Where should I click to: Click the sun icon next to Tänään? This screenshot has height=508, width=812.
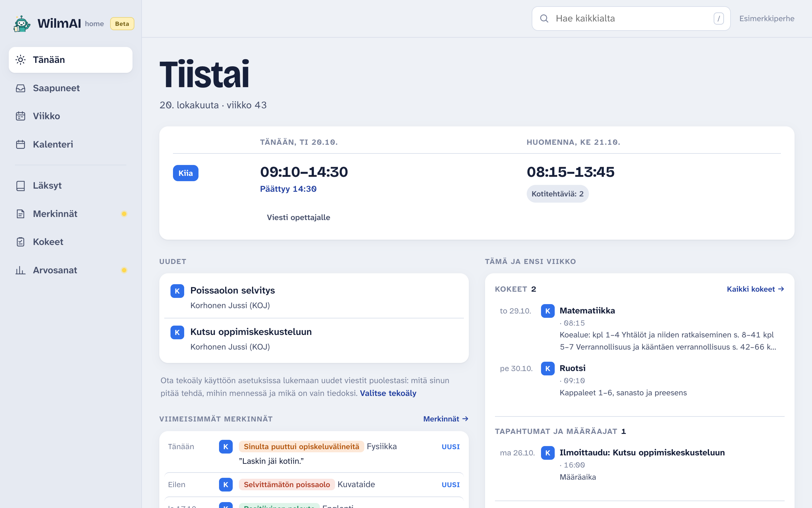[x=21, y=60]
